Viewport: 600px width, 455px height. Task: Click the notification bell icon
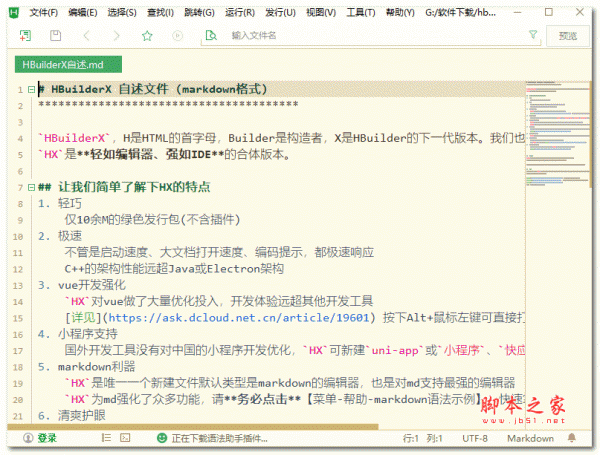(572, 438)
